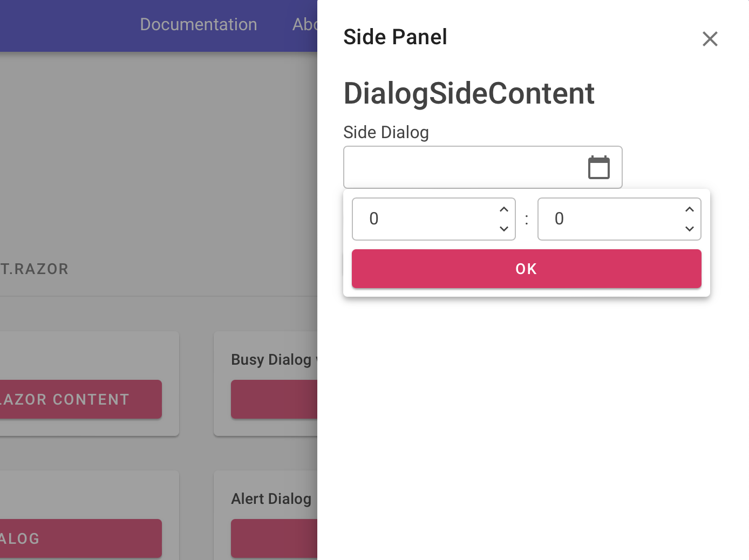Screen dimensions: 749x560
Task: Click the button under Alert Dialog
Action: point(274,538)
